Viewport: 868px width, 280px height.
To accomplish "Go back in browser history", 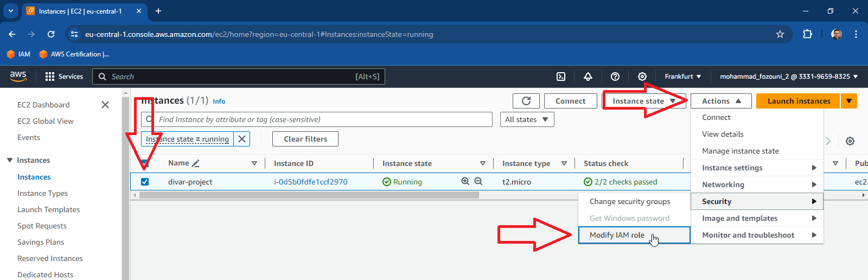I will point(12,34).
